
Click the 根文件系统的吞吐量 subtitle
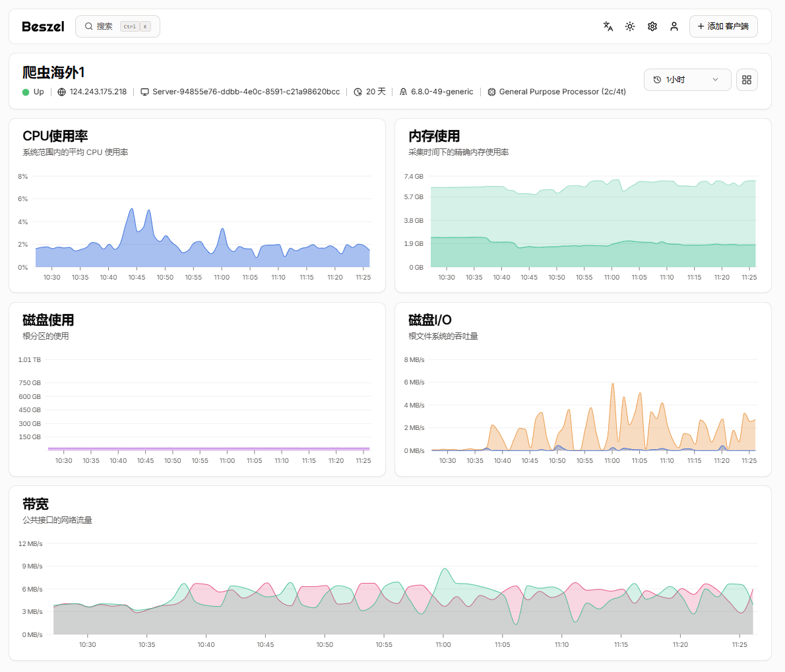pos(443,336)
